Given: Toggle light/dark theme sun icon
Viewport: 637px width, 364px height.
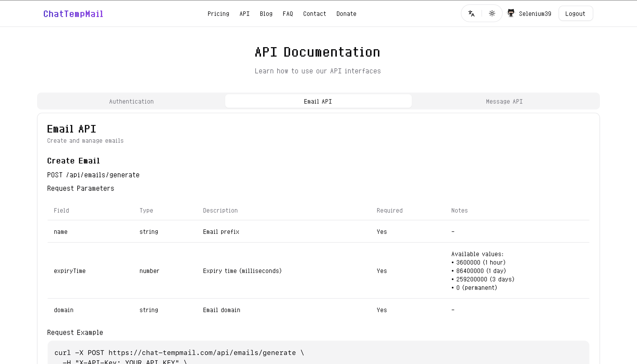Looking at the screenshot, I should pos(492,13).
